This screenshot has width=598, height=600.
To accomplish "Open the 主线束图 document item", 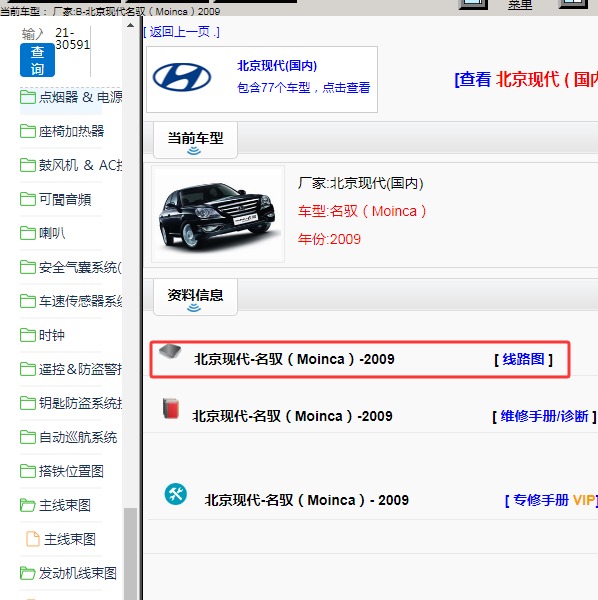I will [70, 540].
